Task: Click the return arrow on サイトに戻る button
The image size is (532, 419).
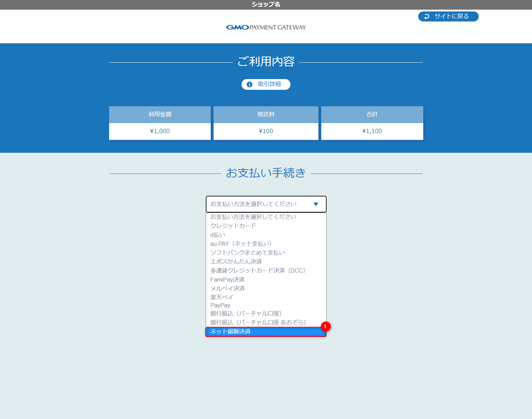Action: click(x=426, y=16)
